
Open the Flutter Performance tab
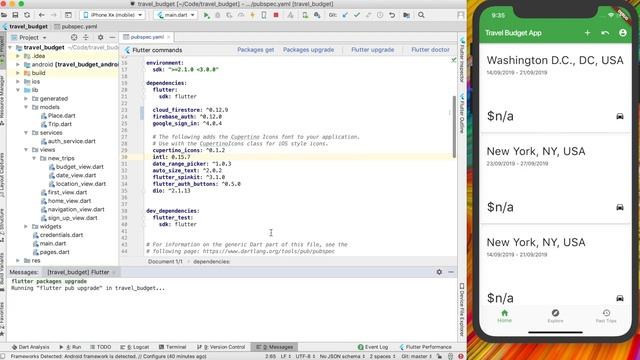pos(425,347)
